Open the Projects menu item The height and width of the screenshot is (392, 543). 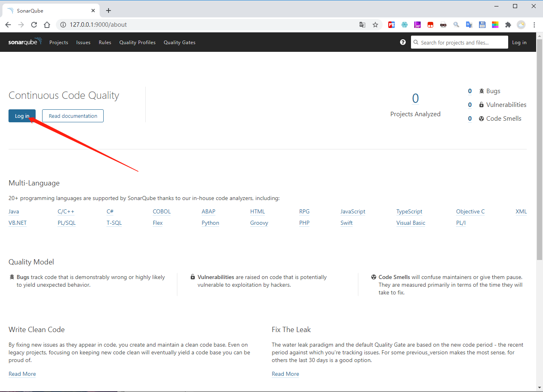[59, 42]
